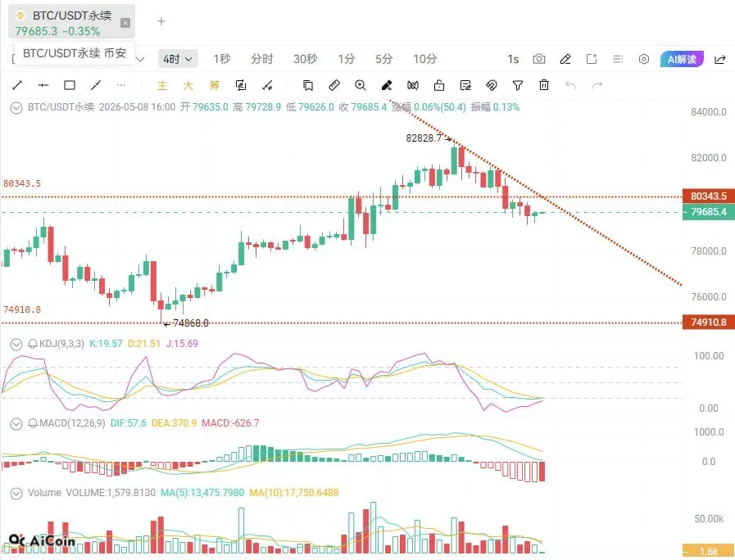Select the rectangle drawing tool
Screen dimensions: 735x560
pyautogui.click(x=70, y=85)
